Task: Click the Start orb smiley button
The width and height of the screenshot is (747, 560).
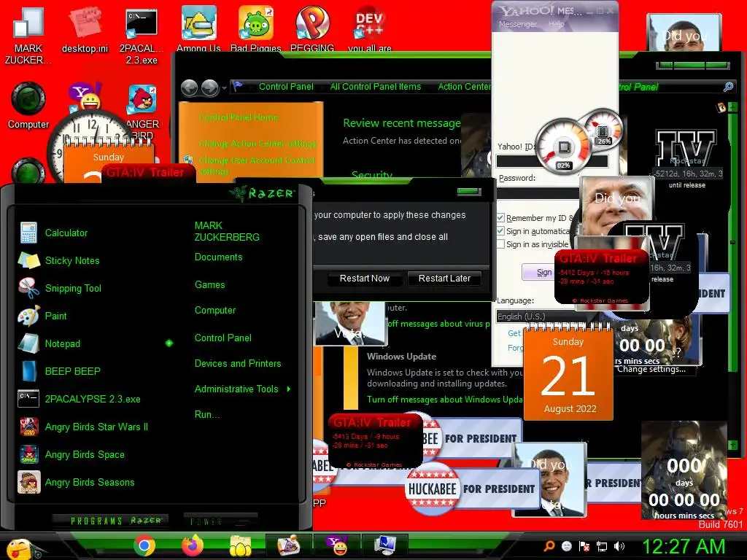Action: pos(20,548)
